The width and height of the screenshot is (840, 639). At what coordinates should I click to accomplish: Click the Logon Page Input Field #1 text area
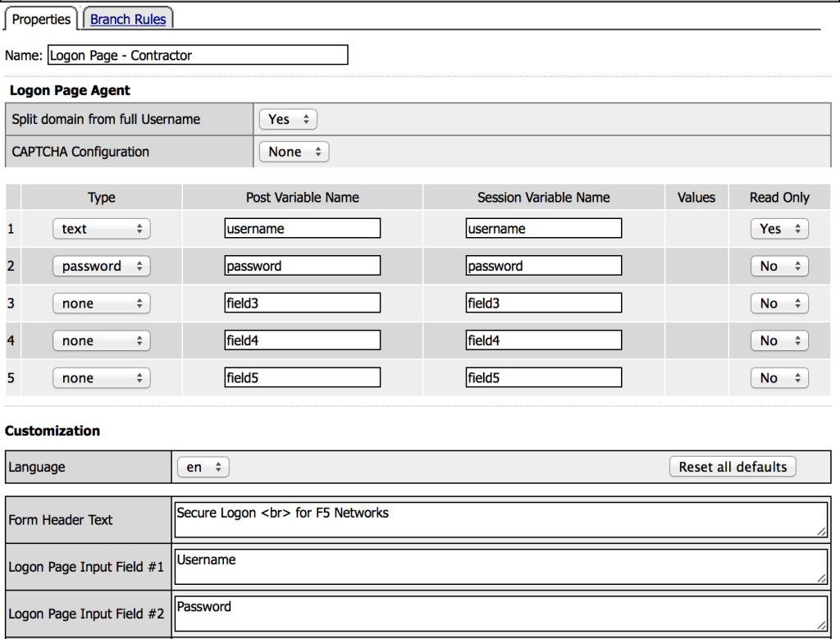[499, 565]
